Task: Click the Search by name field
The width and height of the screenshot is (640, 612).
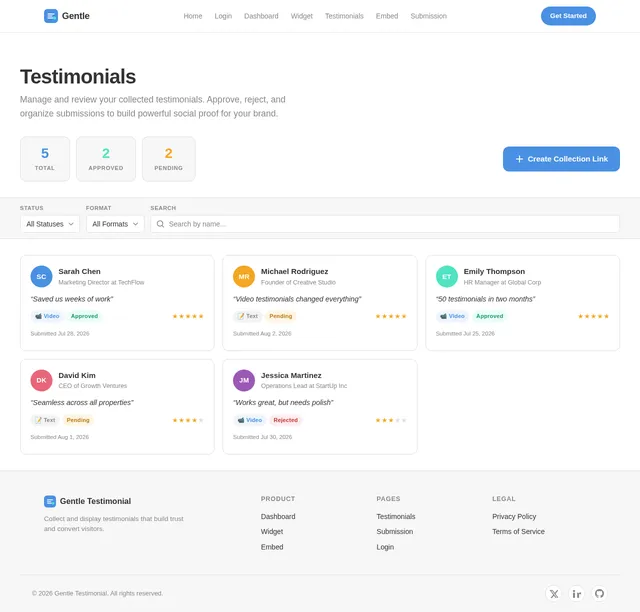Action: tap(385, 224)
